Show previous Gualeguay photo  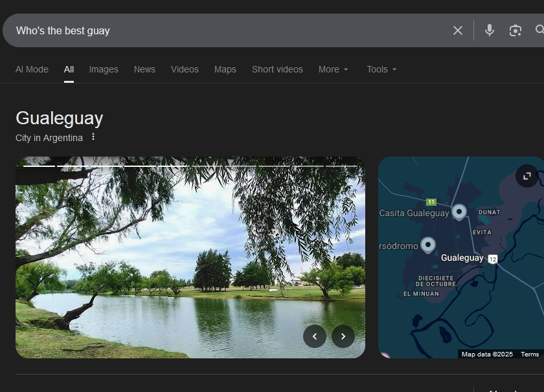pyautogui.click(x=315, y=336)
